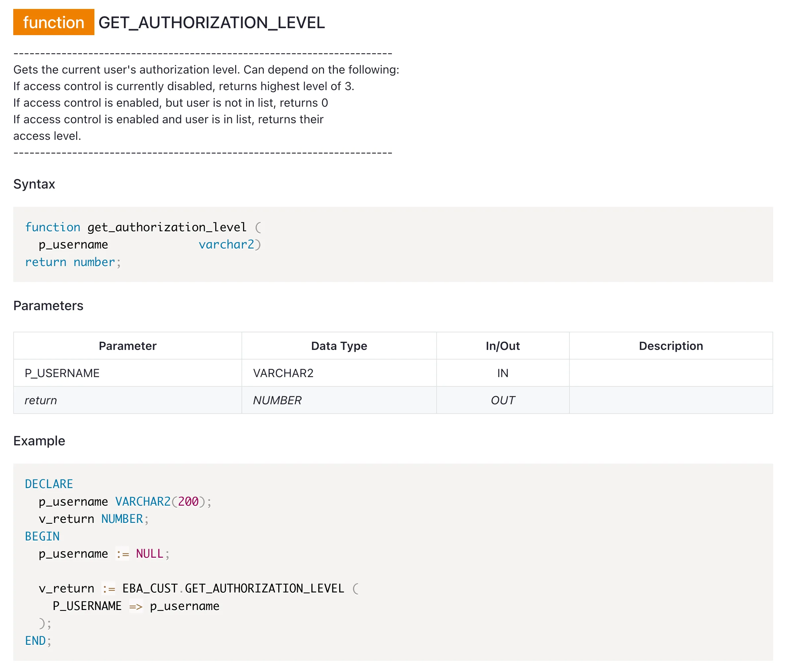
Task: Click the NULL keyword in the example code
Action: click(149, 553)
